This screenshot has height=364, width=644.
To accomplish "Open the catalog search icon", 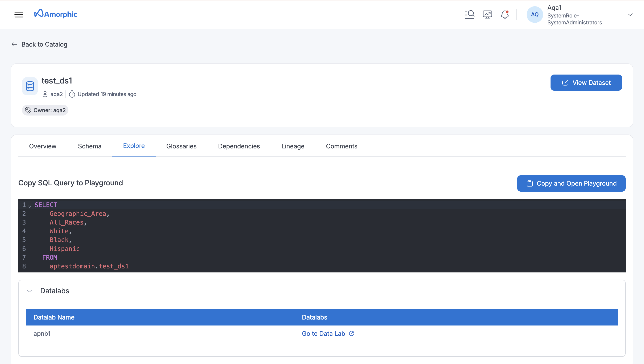I will [469, 15].
